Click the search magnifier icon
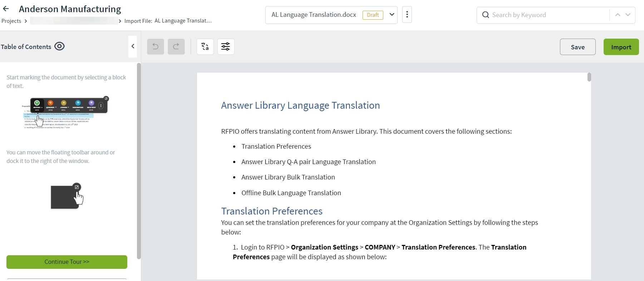 pyautogui.click(x=486, y=15)
